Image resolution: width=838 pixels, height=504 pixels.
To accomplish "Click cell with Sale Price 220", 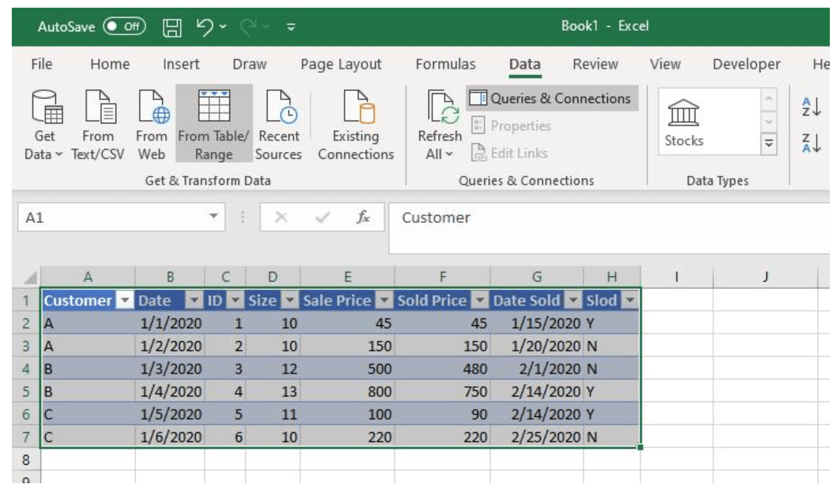I will pos(347,437).
